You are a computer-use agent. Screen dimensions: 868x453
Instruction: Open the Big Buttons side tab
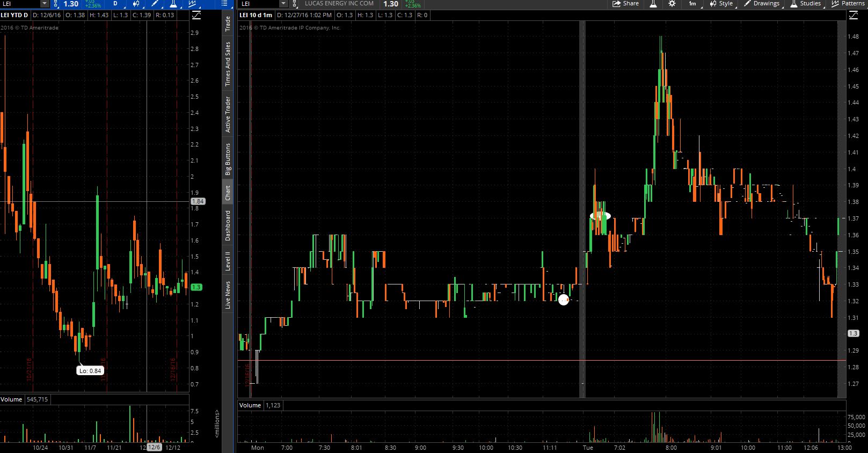pyautogui.click(x=228, y=159)
